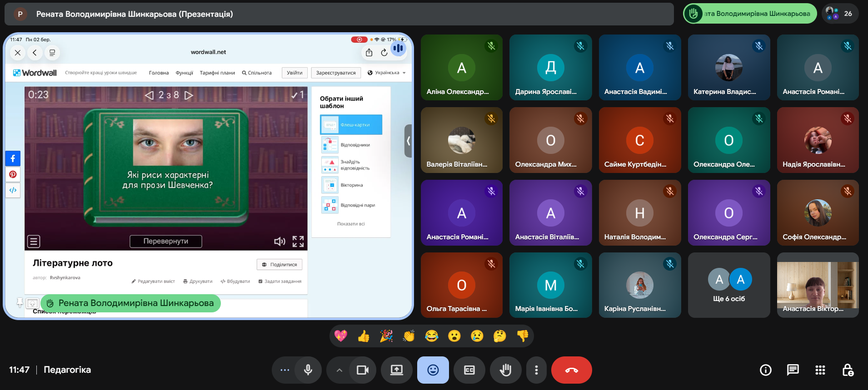This screenshot has height=390, width=868.
Task: Open the emoji reactions panel button
Action: point(433,370)
